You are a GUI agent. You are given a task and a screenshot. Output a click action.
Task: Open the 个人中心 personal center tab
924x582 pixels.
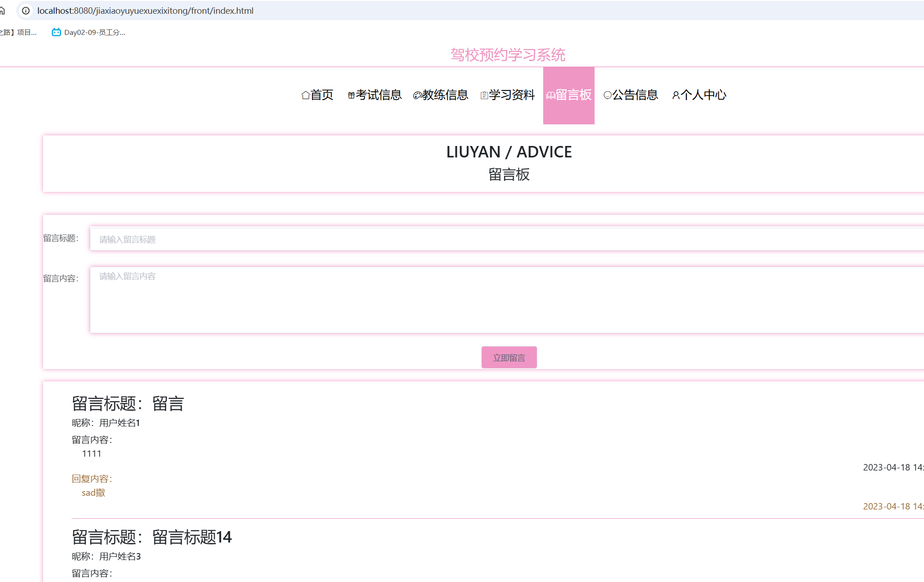tap(699, 95)
